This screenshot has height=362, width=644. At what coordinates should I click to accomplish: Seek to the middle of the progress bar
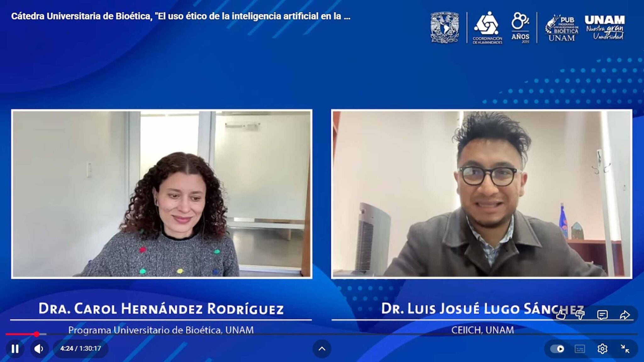(x=322, y=334)
